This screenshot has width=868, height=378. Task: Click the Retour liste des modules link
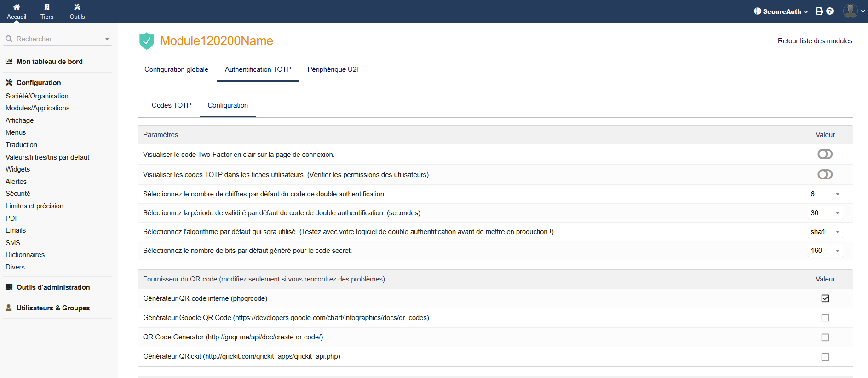815,41
